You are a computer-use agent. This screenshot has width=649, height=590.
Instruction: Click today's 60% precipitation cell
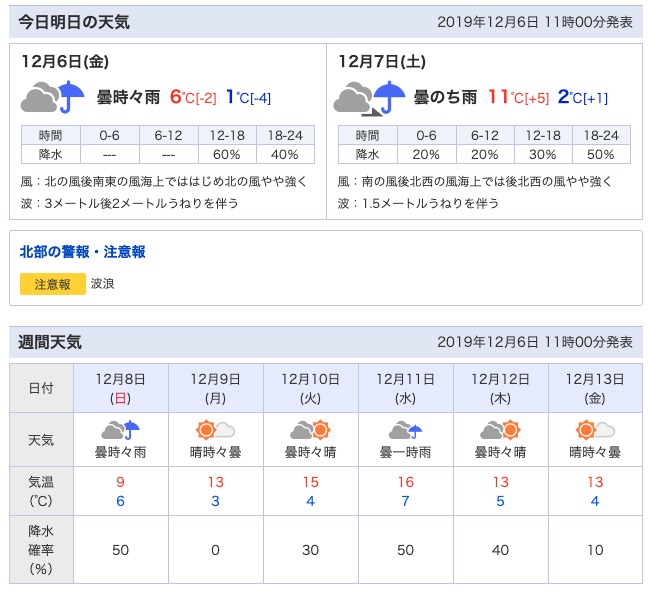pos(226,154)
